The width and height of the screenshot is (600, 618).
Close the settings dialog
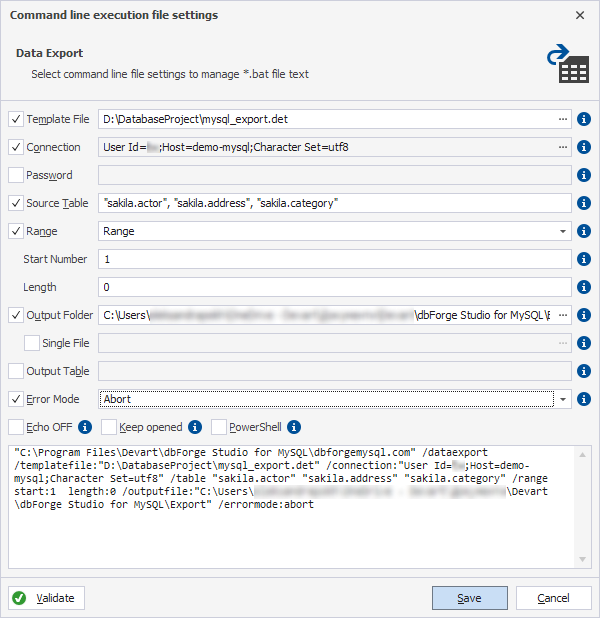(580, 15)
